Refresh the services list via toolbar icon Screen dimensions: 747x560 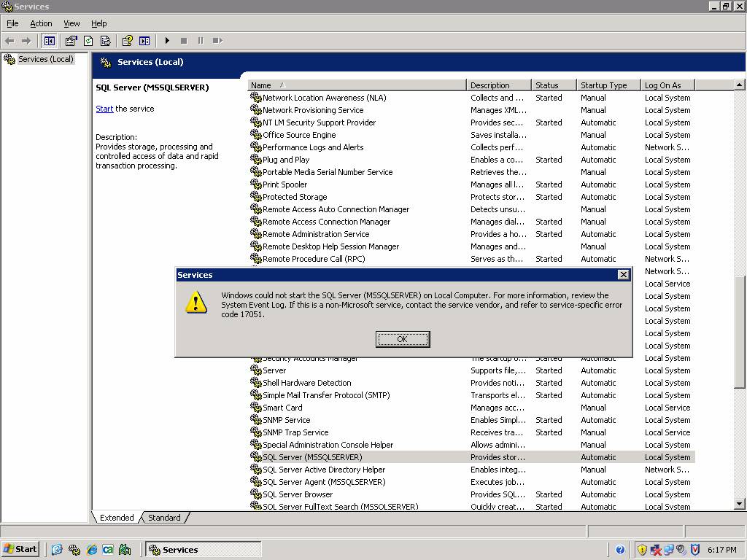click(88, 41)
